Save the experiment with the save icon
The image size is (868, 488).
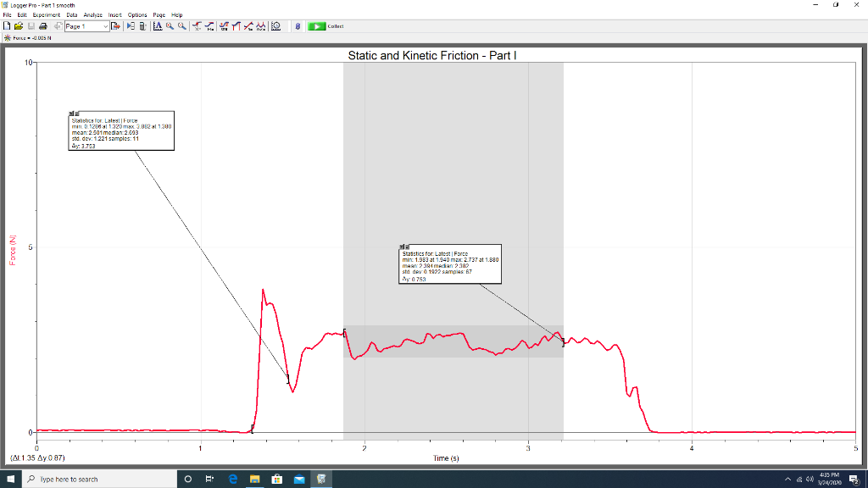coord(30,25)
